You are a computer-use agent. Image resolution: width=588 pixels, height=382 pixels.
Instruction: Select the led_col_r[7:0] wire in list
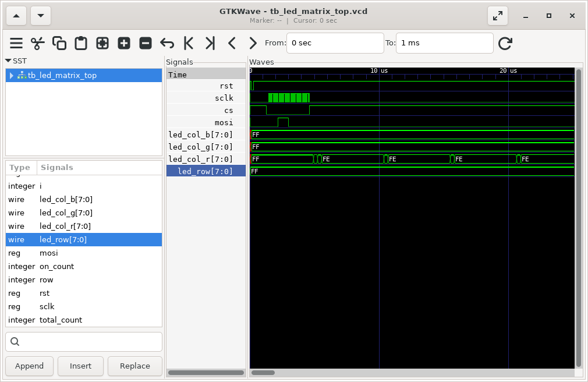66,227
